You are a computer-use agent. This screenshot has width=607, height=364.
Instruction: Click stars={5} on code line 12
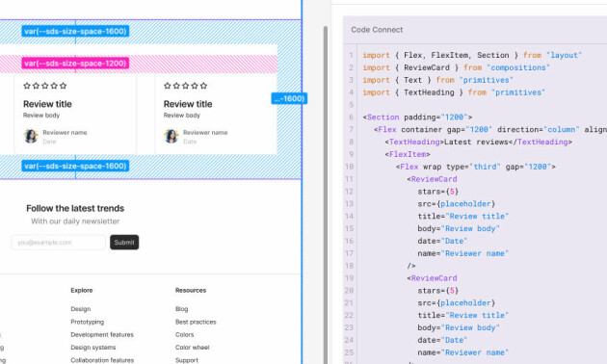[437, 192]
